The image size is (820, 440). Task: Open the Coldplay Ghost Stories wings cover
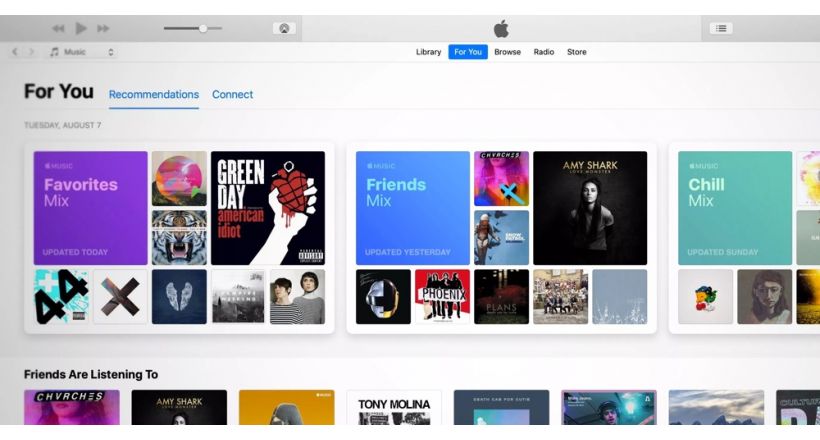[179, 297]
